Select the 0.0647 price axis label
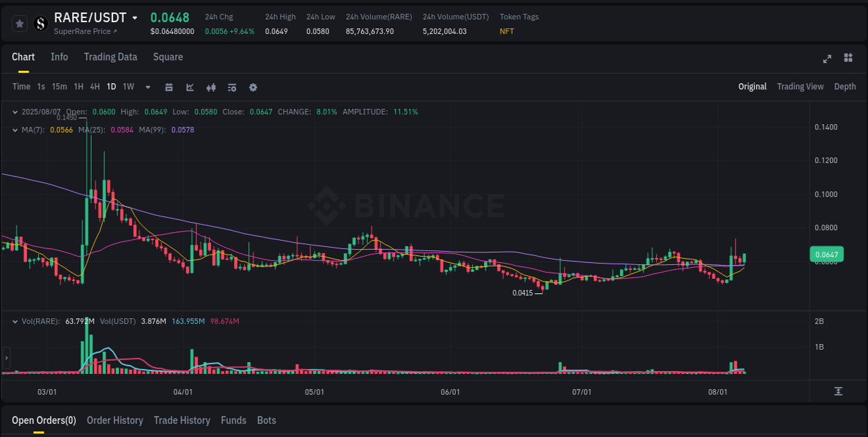 coord(826,255)
